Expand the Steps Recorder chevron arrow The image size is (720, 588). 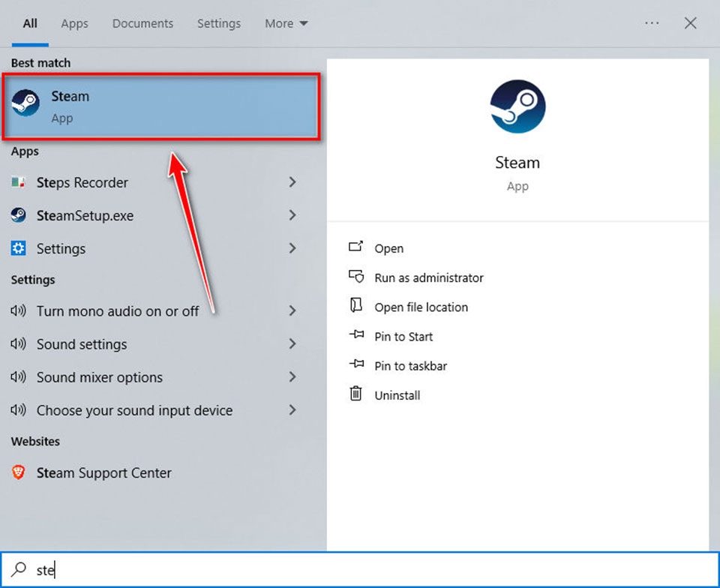tap(292, 182)
